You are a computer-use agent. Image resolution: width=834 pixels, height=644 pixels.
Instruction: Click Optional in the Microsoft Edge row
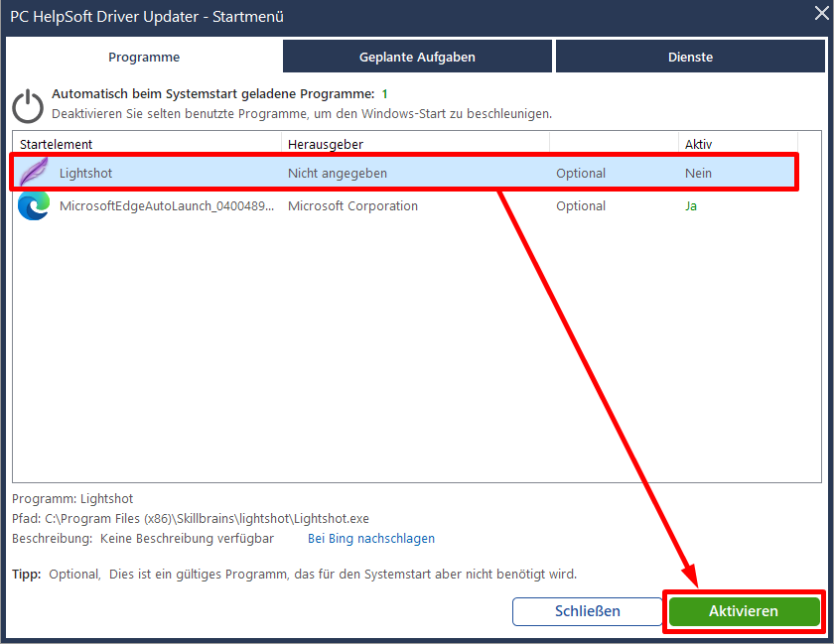tap(581, 205)
